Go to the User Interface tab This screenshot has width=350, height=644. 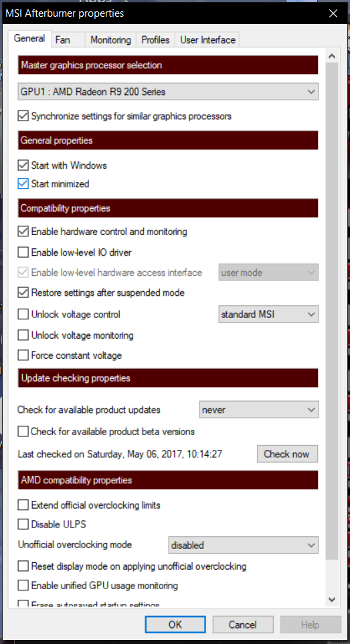coord(207,40)
